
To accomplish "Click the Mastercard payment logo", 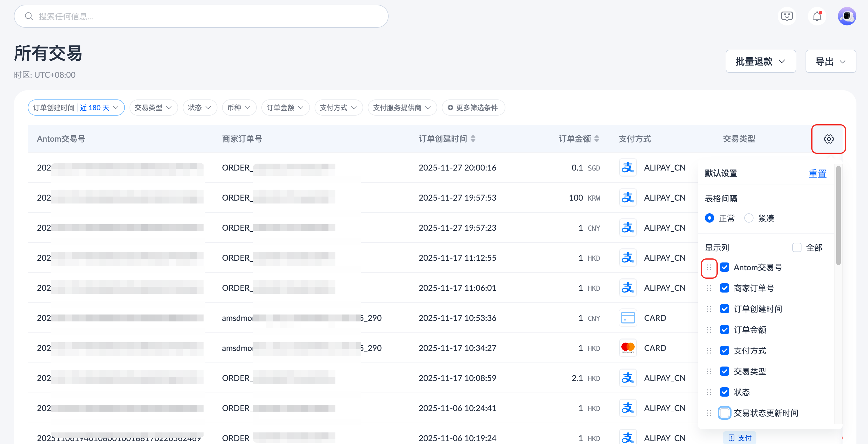I will [x=627, y=348].
